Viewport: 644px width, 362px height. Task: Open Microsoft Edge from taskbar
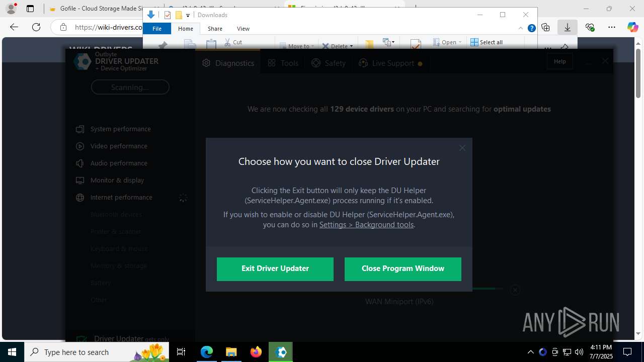207,352
